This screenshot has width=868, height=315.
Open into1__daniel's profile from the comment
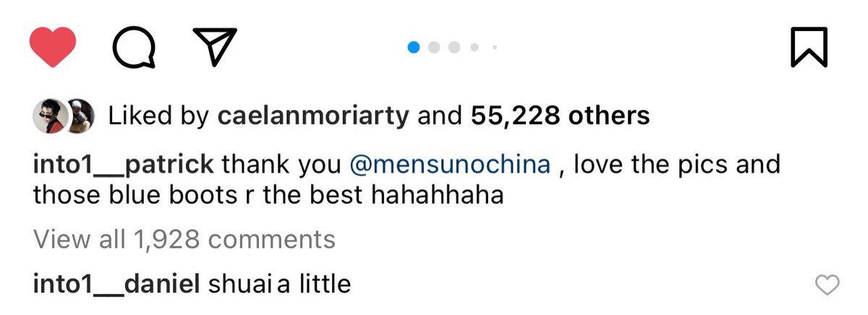pyautogui.click(x=116, y=284)
